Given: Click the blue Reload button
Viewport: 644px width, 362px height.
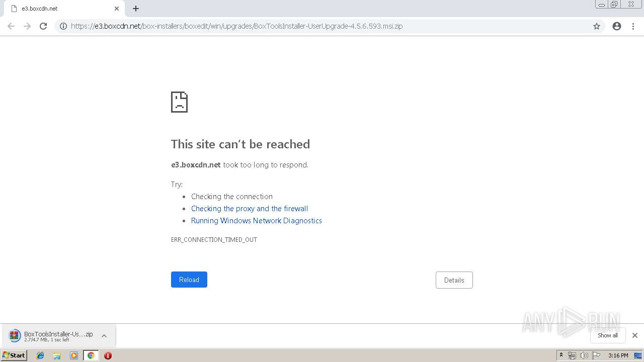Looking at the screenshot, I should click(189, 280).
